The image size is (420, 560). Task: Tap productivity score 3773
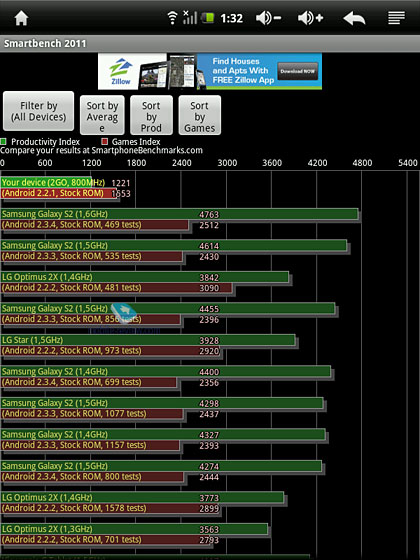click(x=209, y=498)
